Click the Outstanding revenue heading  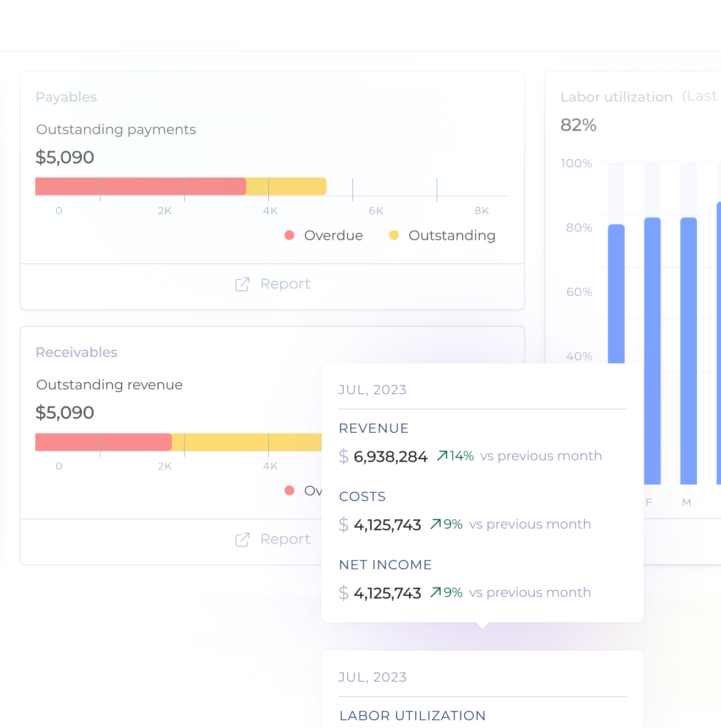click(x=110, y=385)
